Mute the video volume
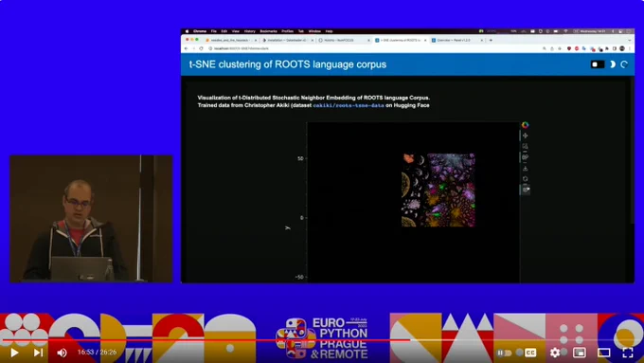Image resolution: width=644 pixels, height=363 pixels. pos(62,353)
